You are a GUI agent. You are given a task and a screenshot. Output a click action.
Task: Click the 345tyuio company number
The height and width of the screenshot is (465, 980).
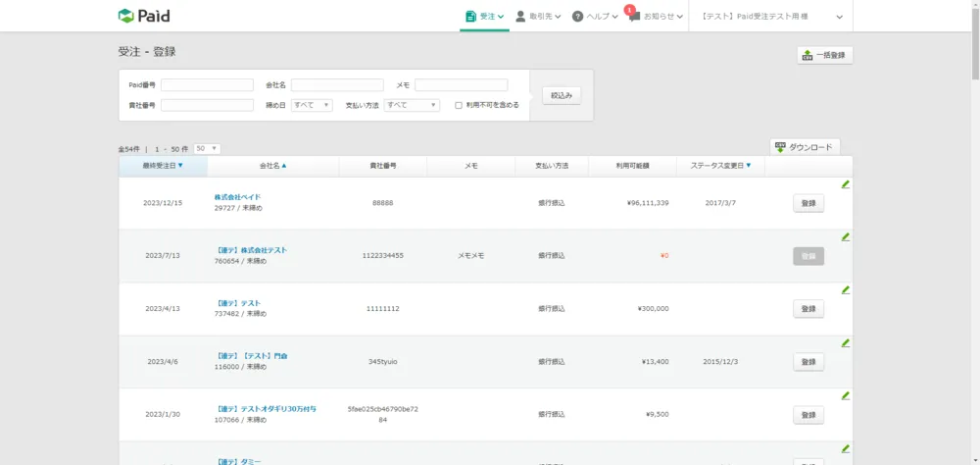383,362
